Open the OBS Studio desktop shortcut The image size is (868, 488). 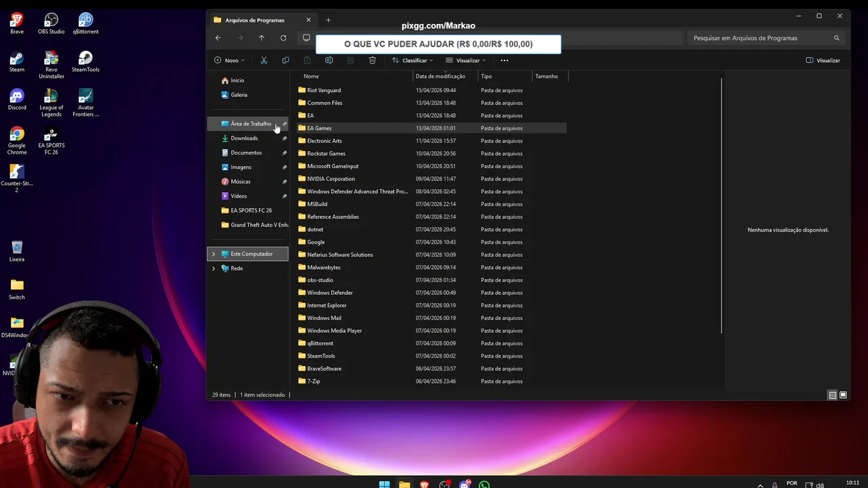[x=52, y=23]
